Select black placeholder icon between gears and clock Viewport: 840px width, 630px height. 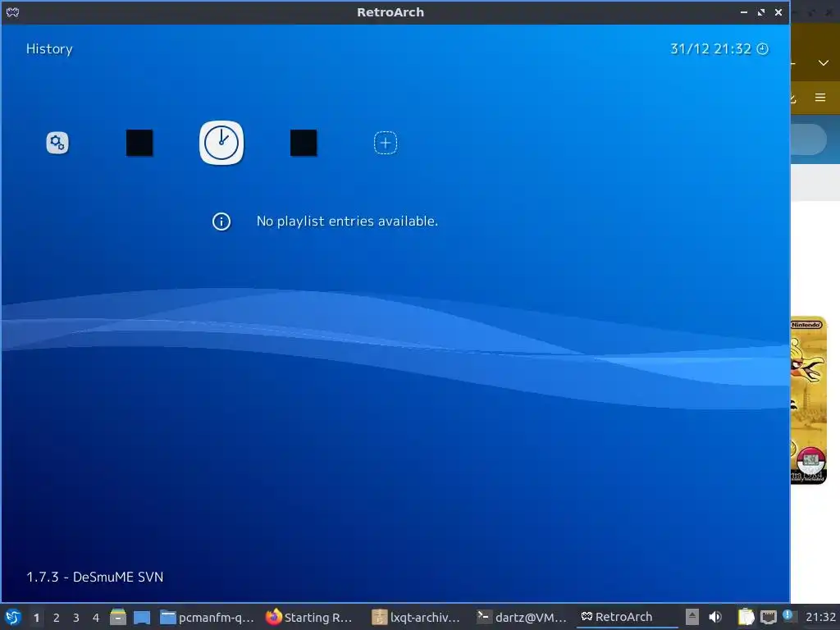tap(139, 143)
